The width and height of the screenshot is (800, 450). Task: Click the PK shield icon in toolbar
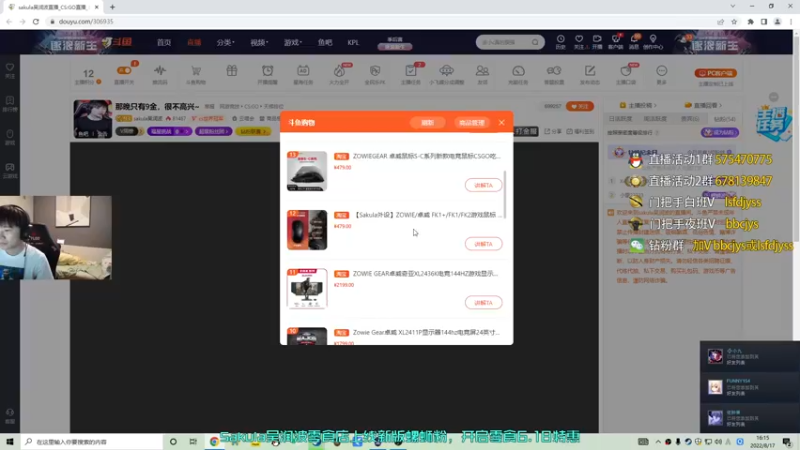coord(375,71)
